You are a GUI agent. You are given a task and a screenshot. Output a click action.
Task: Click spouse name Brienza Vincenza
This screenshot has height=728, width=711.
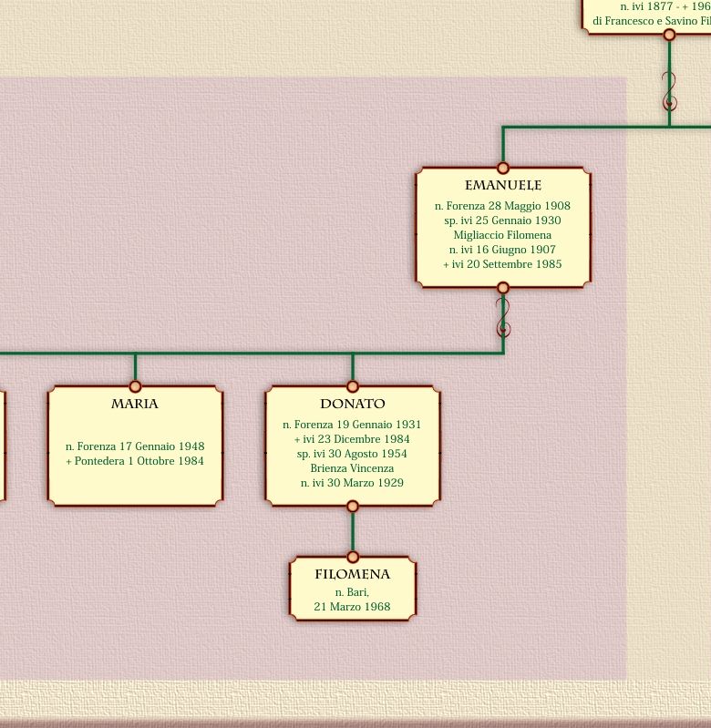pyautogui.click(x=352, y=468)
